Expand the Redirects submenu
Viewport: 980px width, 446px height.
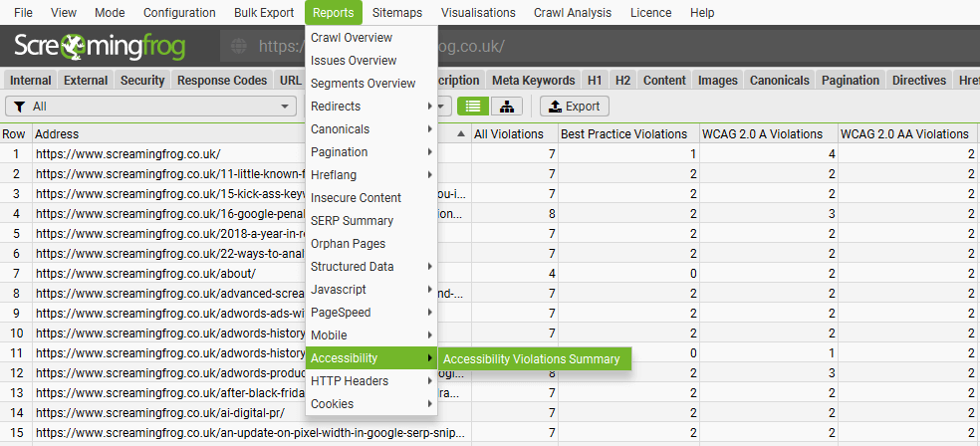coord(371,107)
